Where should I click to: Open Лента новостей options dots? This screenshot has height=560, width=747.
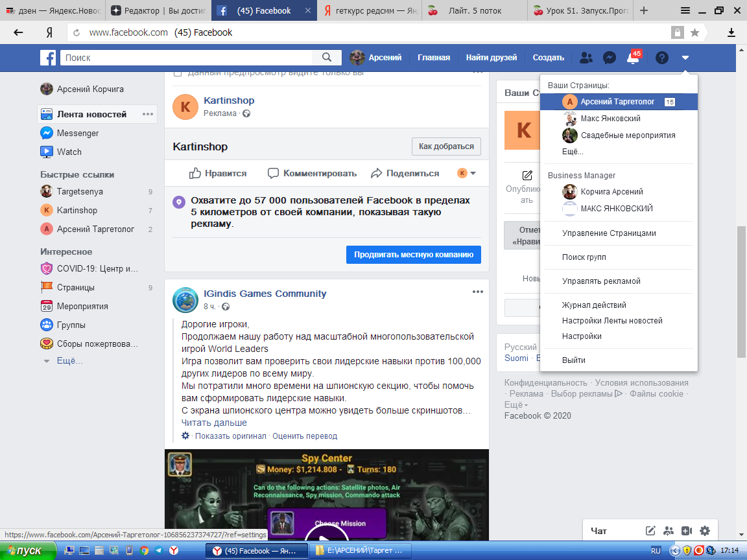pyautogui.click(x=148, y=114)
